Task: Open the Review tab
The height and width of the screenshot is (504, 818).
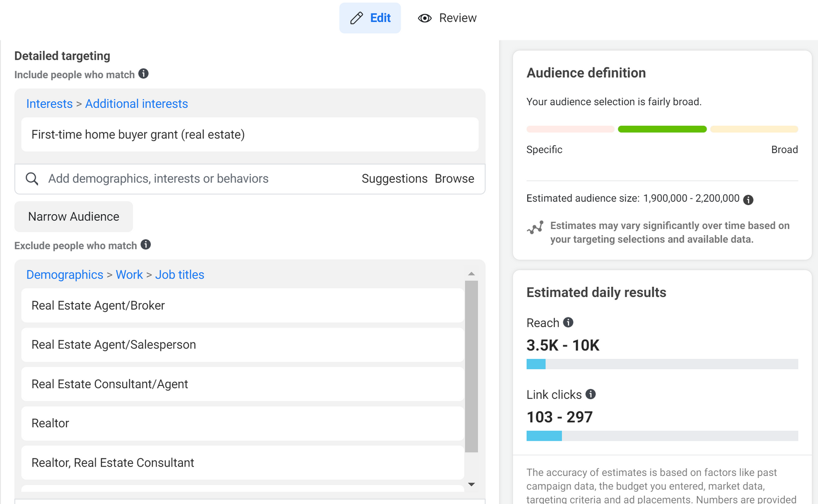Action: [447, 18]
